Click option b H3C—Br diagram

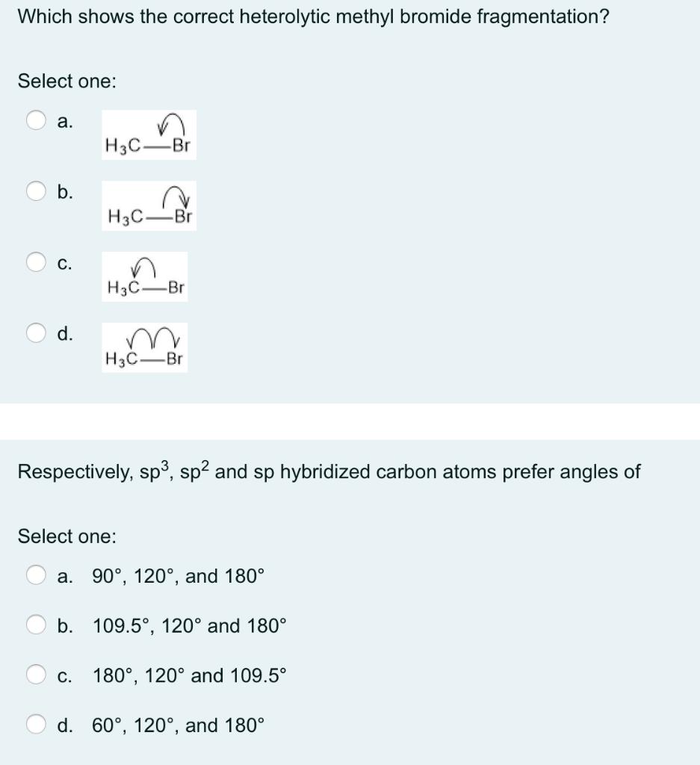pyautogui.click(x=151, y=207)
